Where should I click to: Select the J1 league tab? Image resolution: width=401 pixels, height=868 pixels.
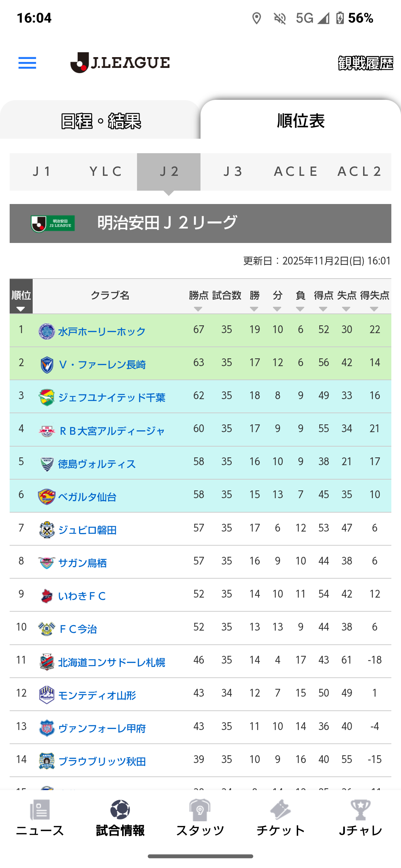[x=42, y=172]
